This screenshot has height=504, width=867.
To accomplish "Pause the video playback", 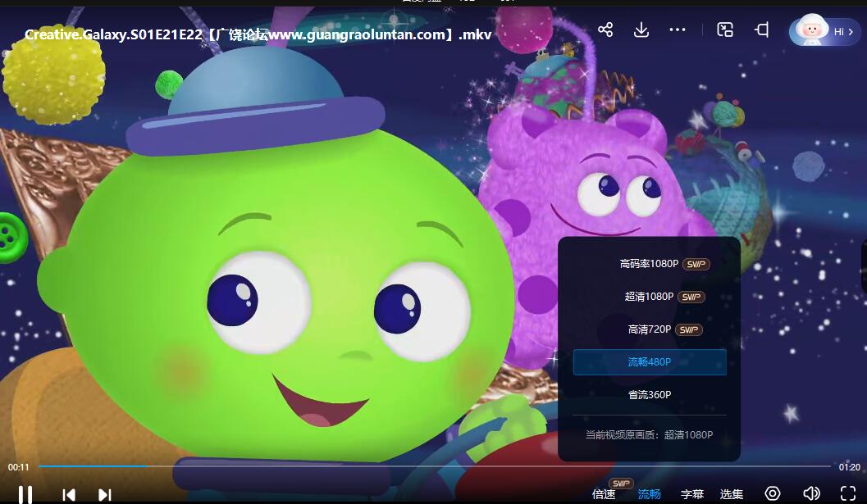I will pos(25,495).
